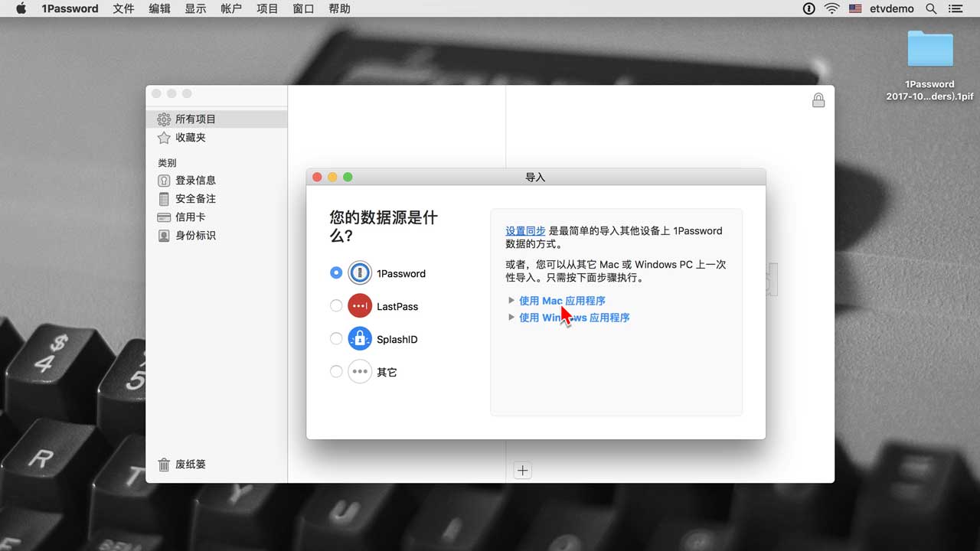Choose LastPass as the data source

(336, 306)
